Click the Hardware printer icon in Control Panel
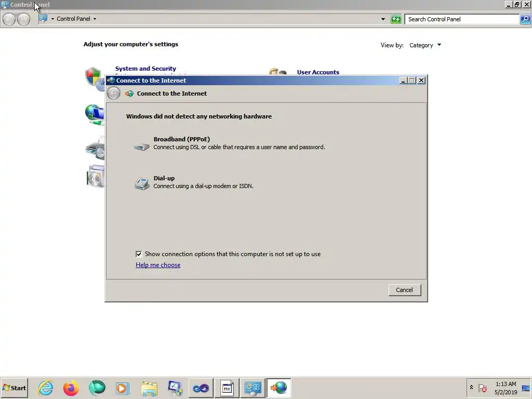This screenshot has width=532, height=399. coord(96,148)
